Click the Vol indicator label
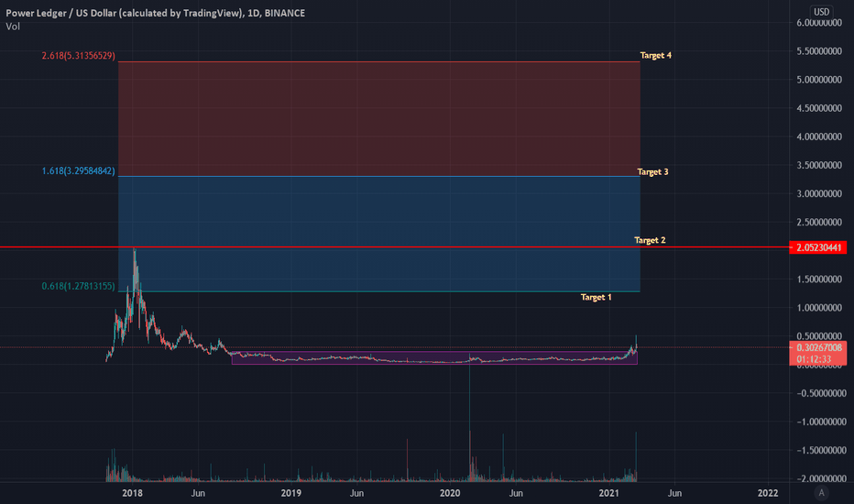 tap(13, 27)
